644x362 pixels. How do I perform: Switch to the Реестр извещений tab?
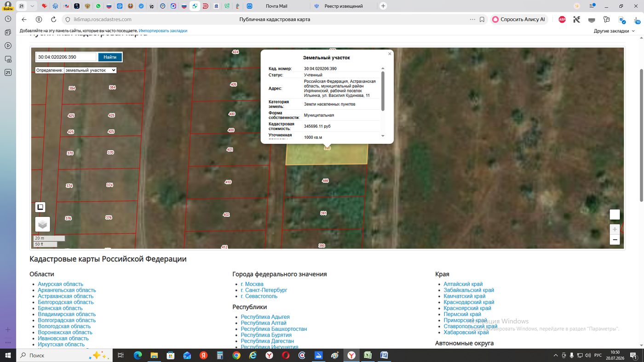coord(343,6)
